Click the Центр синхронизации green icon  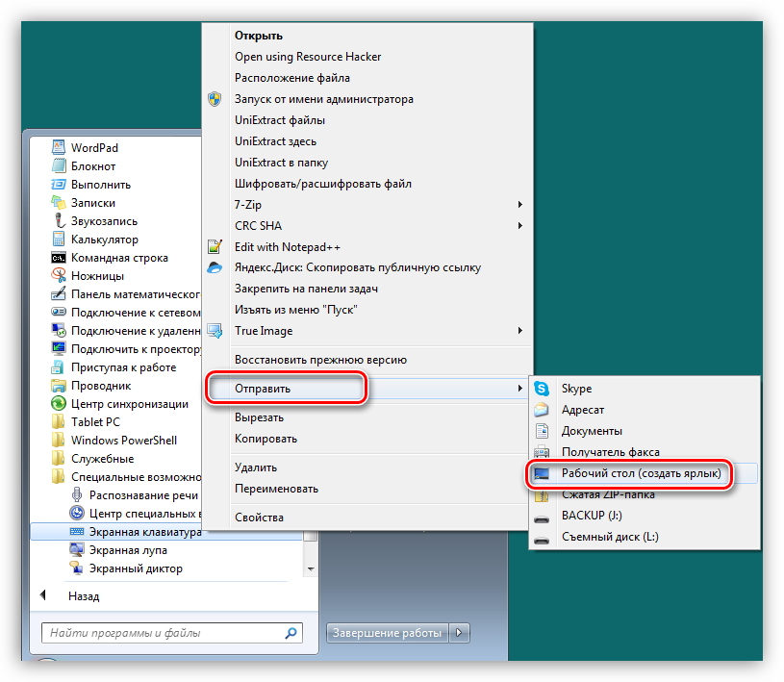59,403
